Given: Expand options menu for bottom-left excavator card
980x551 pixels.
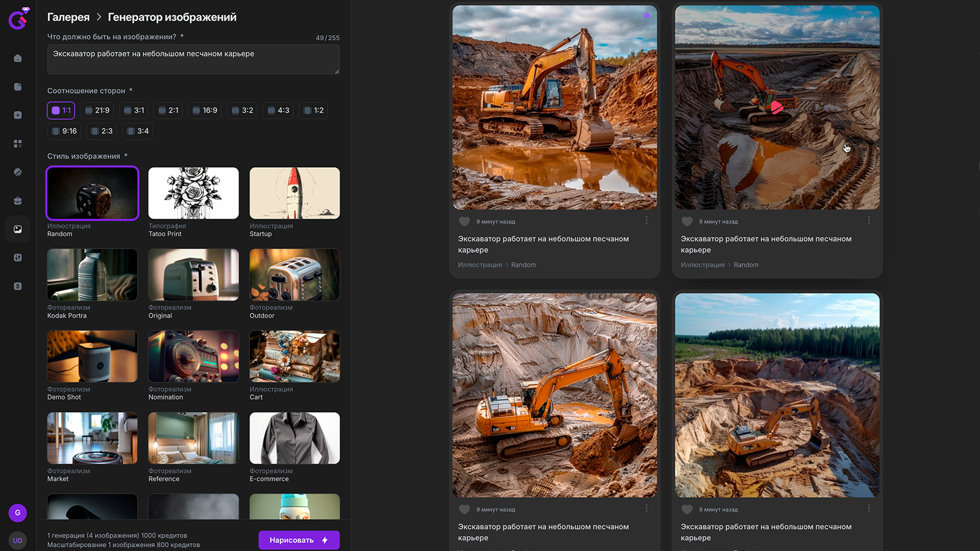Looking at the screenshot, I should pyautogui.click(x=646, y=508).
